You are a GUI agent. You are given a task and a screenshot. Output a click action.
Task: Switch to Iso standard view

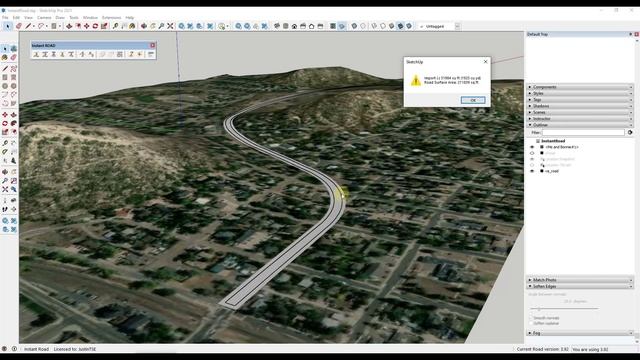pos(277,26)
